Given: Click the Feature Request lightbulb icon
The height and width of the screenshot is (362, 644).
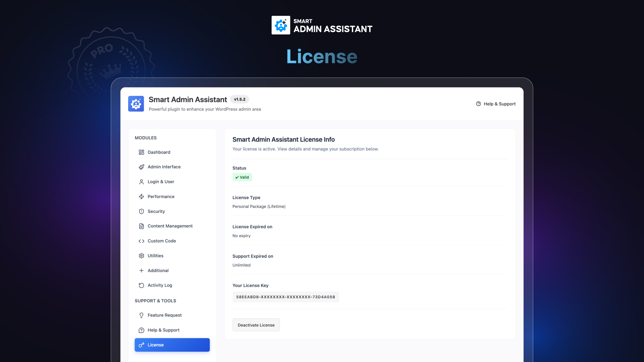Looking at the screenshot, I should [141, 315].
